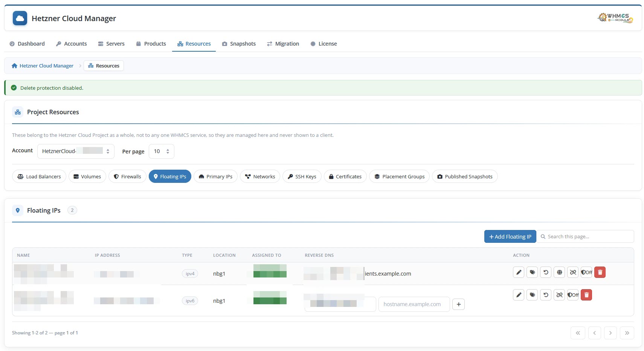Go to the next page of results
Image resolution: width=644 pixels, height=351 pixels.
point(610,333)
